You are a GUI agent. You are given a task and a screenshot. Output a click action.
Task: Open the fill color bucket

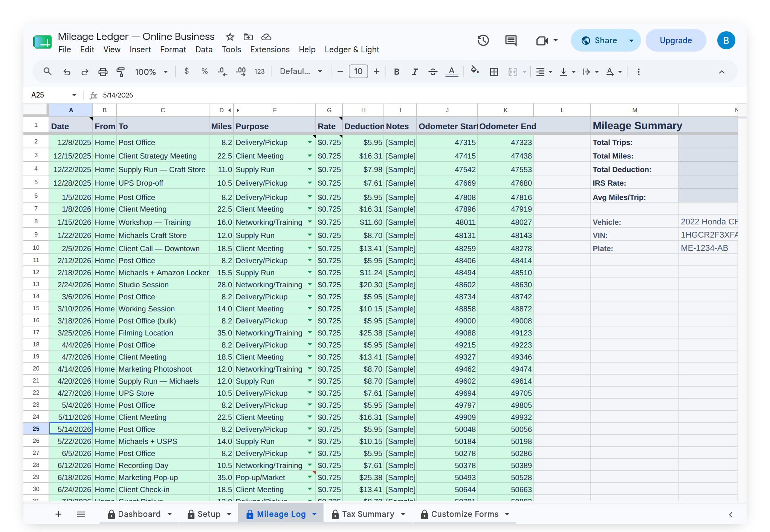(475, 71)
